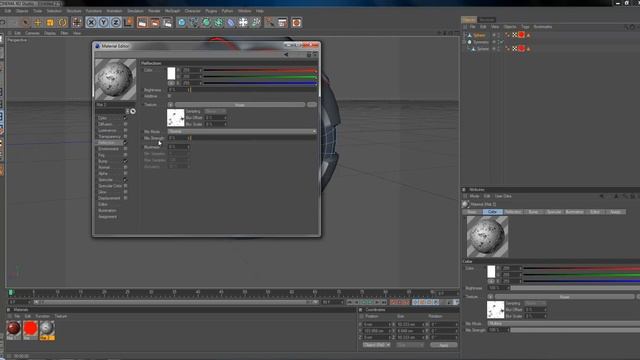Click the red material tag on first Sphere
Screen dimensions: 640x360
coord(521,35)
